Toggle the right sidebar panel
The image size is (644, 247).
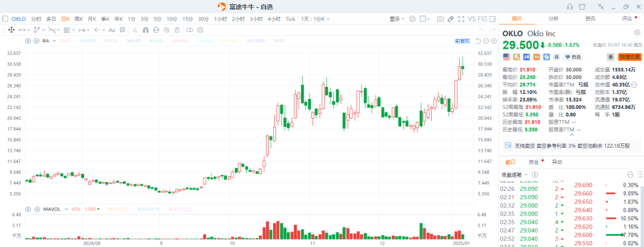pyautogui.click(x=493, y=19)
